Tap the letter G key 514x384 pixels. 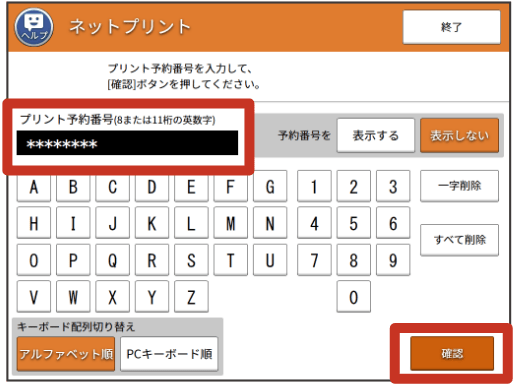coord(270,186)
